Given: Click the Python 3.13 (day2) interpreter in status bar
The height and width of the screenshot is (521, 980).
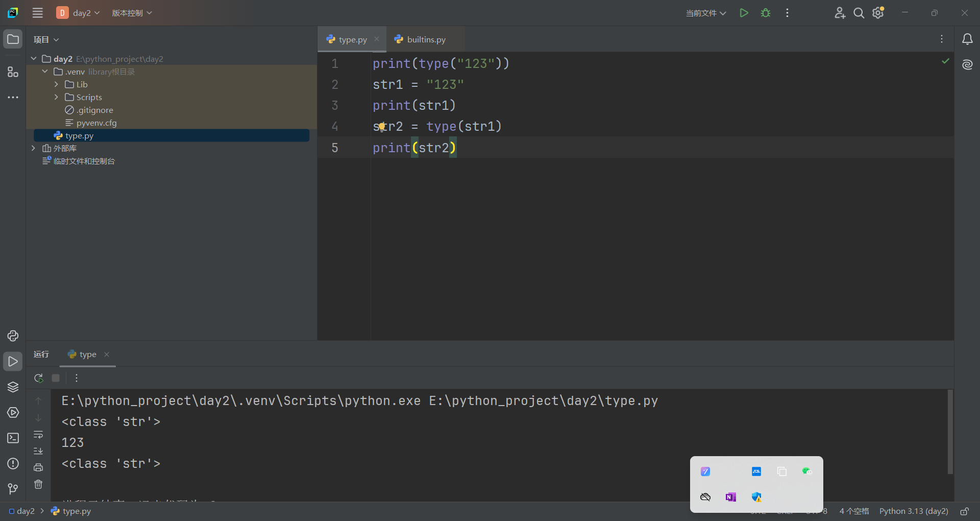Looking at the screenshot, I should [x=913, y=511].
